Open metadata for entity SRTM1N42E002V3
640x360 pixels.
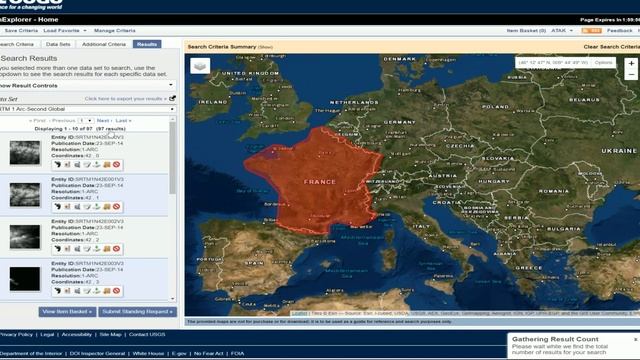[87, 249]
